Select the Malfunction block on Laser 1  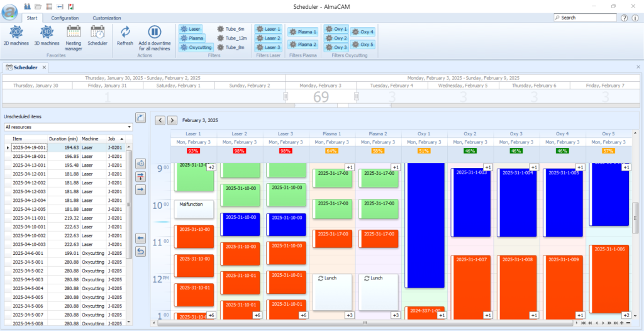tap(194, 209)
